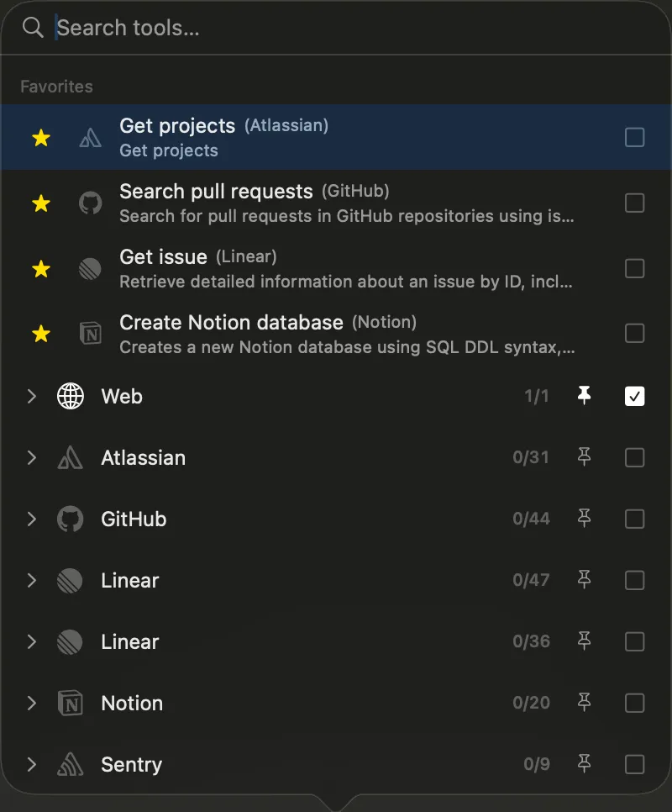Click the Notion group logo icon

71,704
